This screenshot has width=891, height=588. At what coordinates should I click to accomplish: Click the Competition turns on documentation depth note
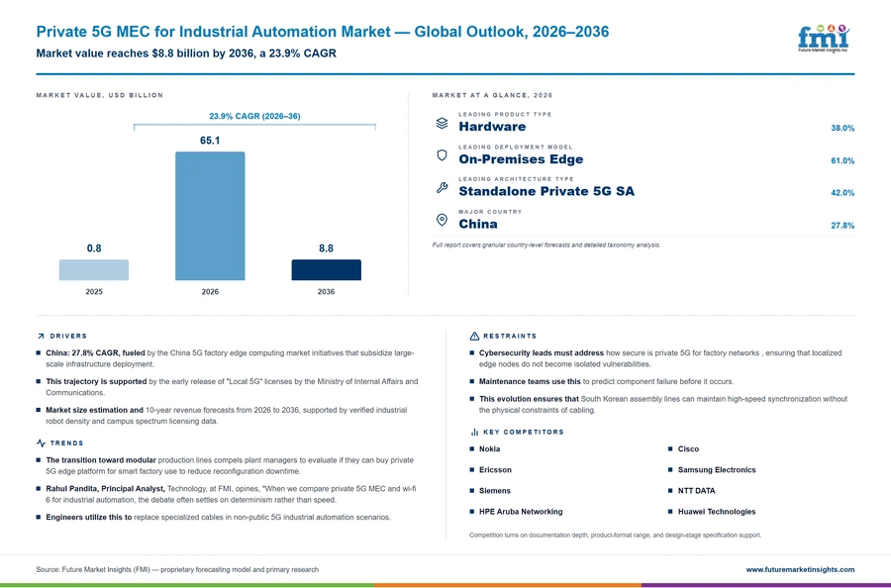616,536
